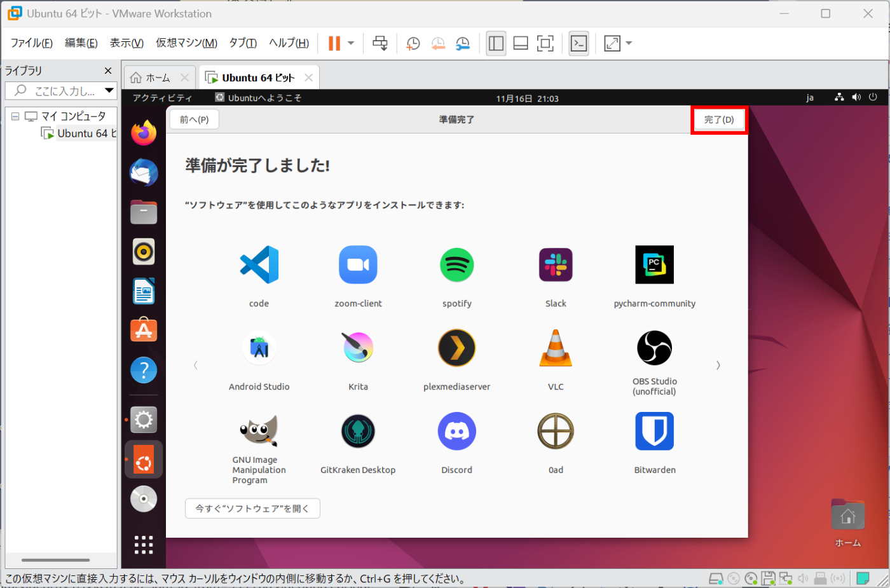Click the Krita app icon

(x=358, y=348)
